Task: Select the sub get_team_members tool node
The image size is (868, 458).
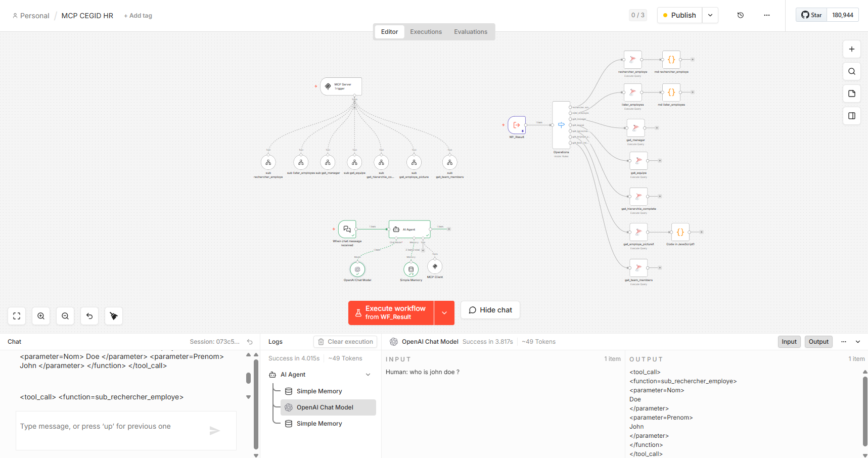Action: pyautogui.click(x=450, y=162)
